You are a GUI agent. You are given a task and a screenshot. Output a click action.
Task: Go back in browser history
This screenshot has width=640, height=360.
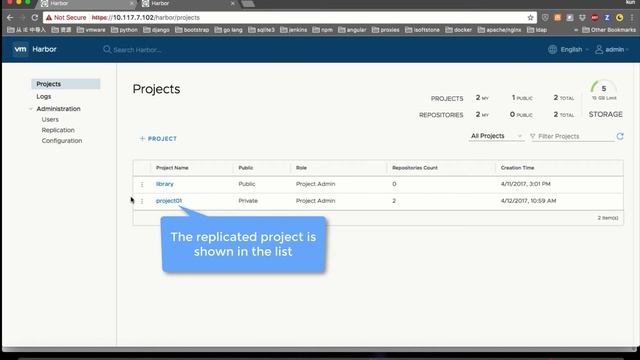10,18
